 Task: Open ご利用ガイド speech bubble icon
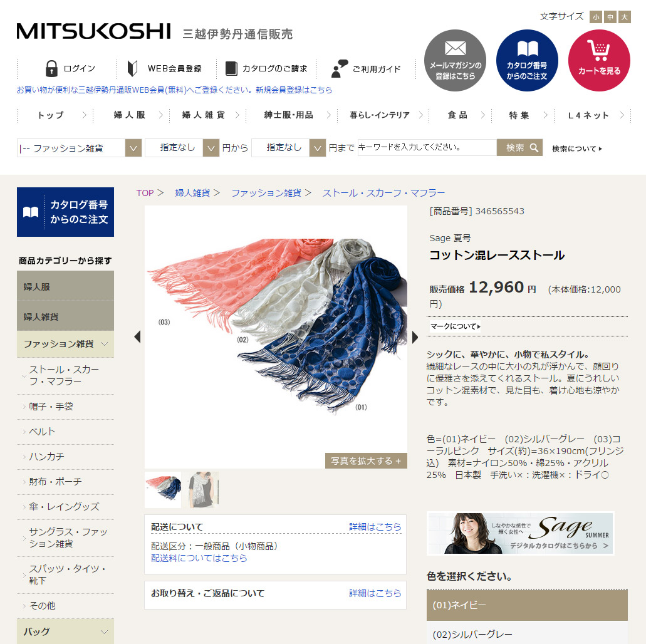[x=339, y=68]
